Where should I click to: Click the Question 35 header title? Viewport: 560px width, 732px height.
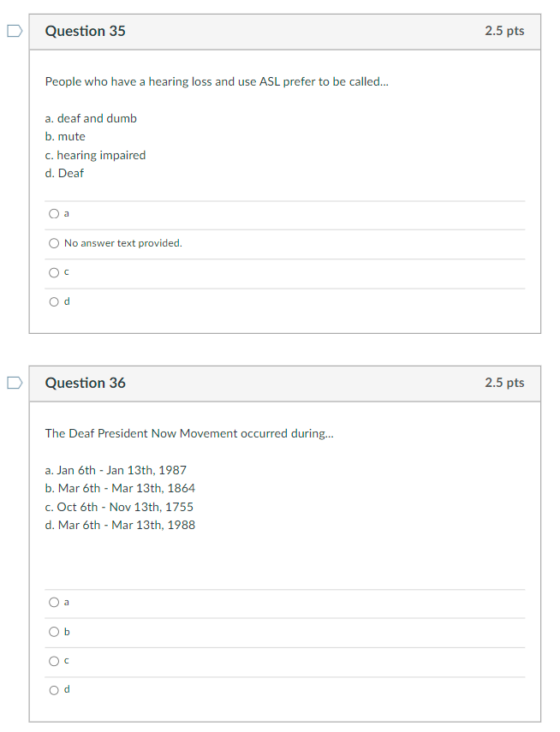85,31
